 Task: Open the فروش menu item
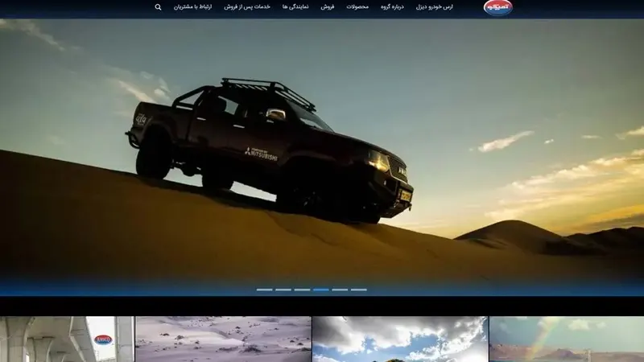[x=328, y=7]
